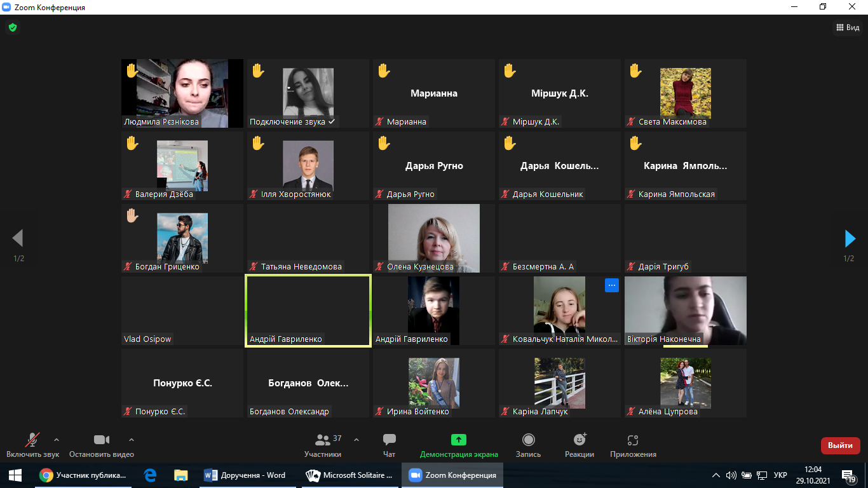Click the green encryption shield icon
The image size is (868, 488).
(12, 27)
